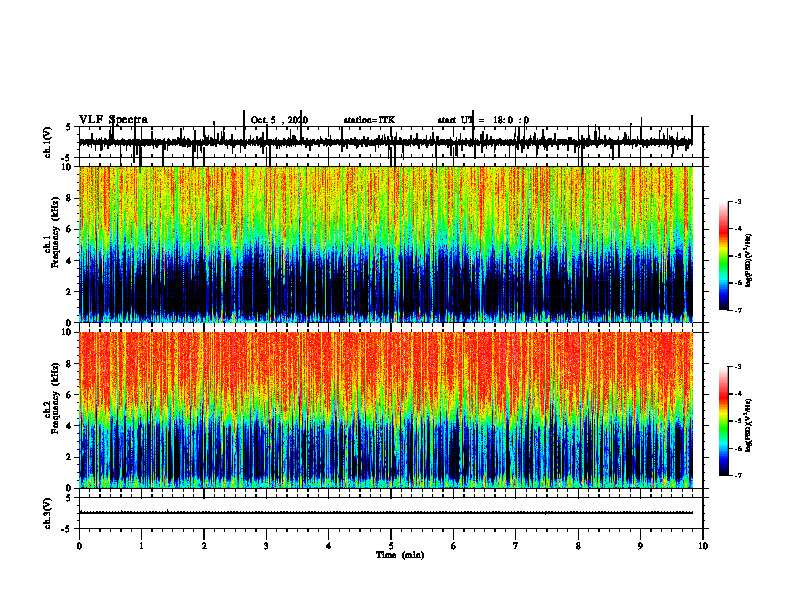Screen dimensions: 792x612
Task: Click time axis tick label "1"
Action: point(141,546)
